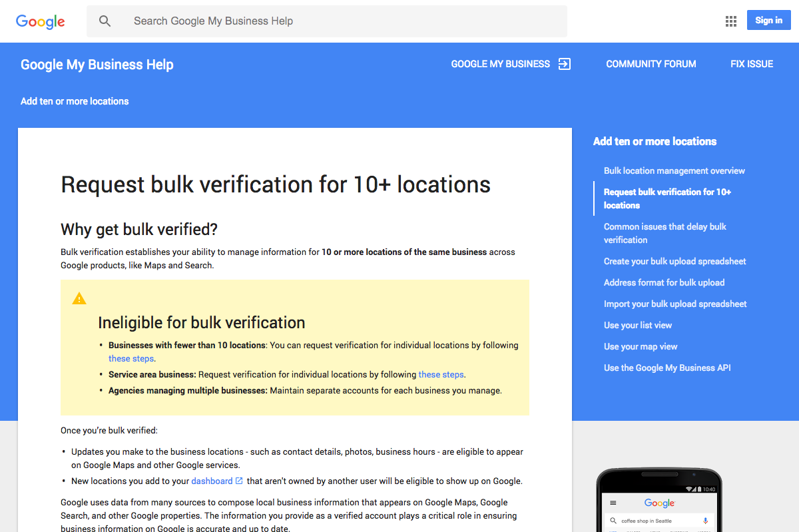Open the Google My Business Help home title
The image size is (799, 532).
(x=97, y=65)
